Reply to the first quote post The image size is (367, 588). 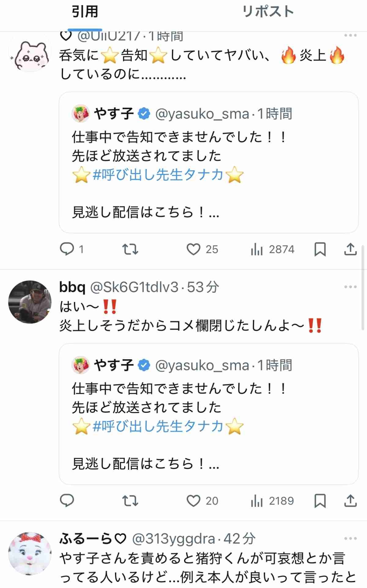[x=67, y=250]
